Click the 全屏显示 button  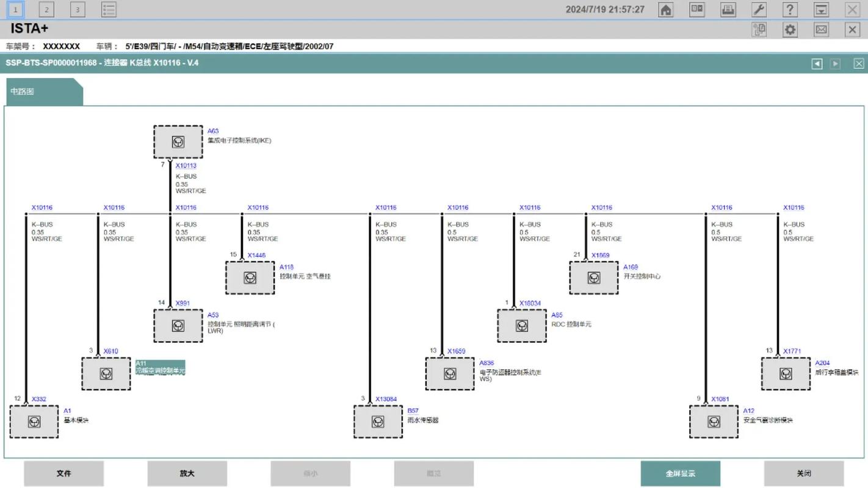(681, 473)
